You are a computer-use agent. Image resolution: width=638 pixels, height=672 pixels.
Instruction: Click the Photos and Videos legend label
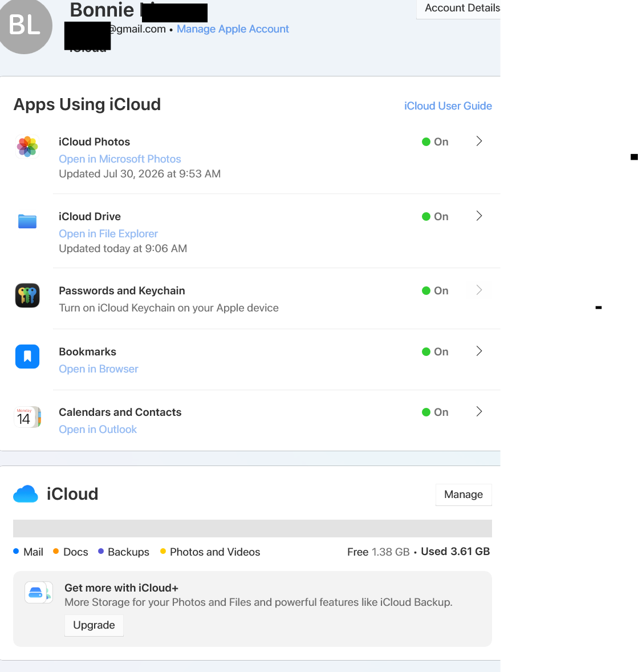pyautogui.click(x=215, y=552)
